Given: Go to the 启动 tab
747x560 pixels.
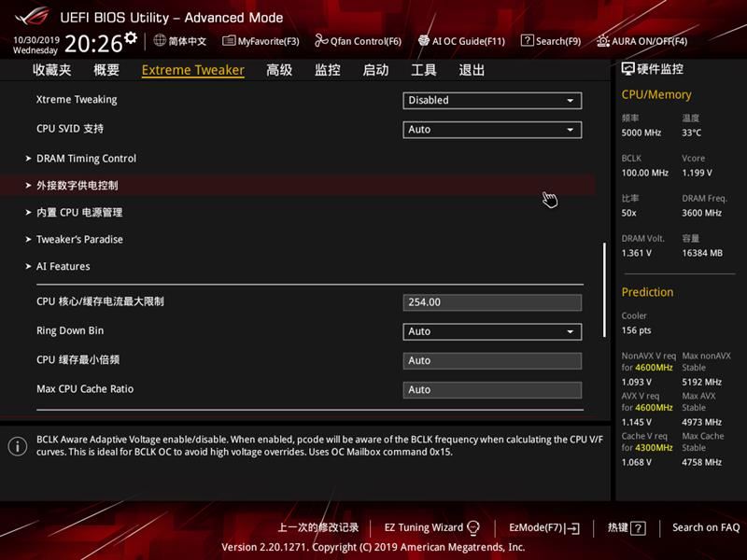Looking at the screenshot, I should coord(375,70).
